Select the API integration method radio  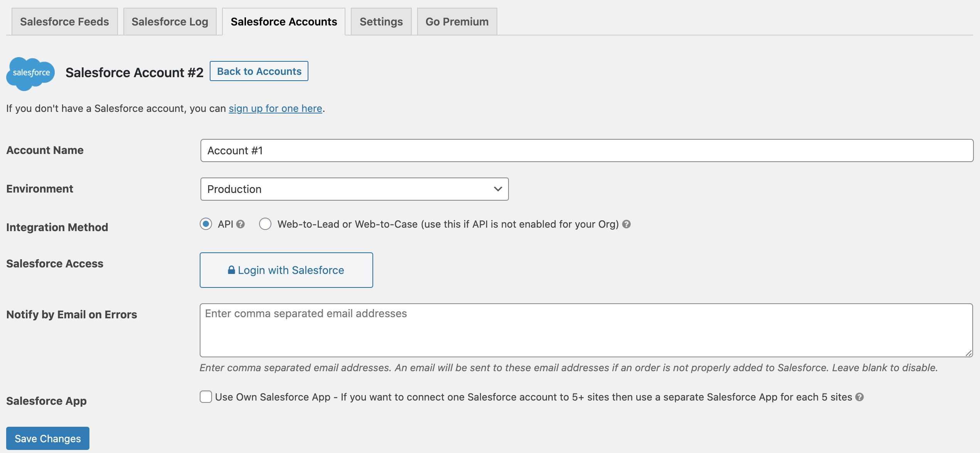tap(206, 224)
